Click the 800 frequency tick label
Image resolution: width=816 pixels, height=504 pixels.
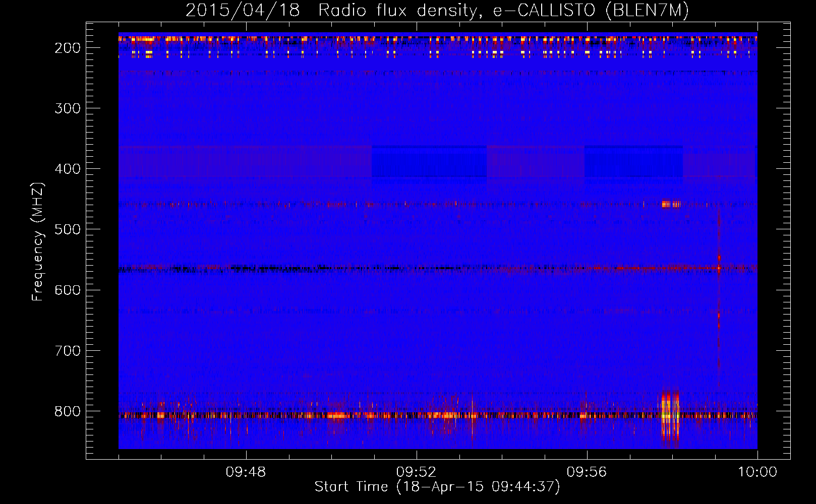(68, 411)
